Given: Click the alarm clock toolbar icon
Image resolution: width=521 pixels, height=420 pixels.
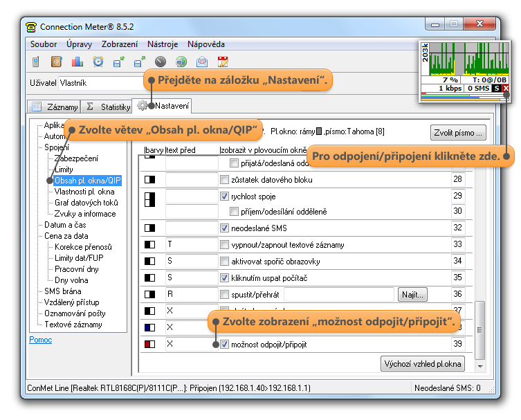Looking at the screenshot, I should (x=98, y=62).
